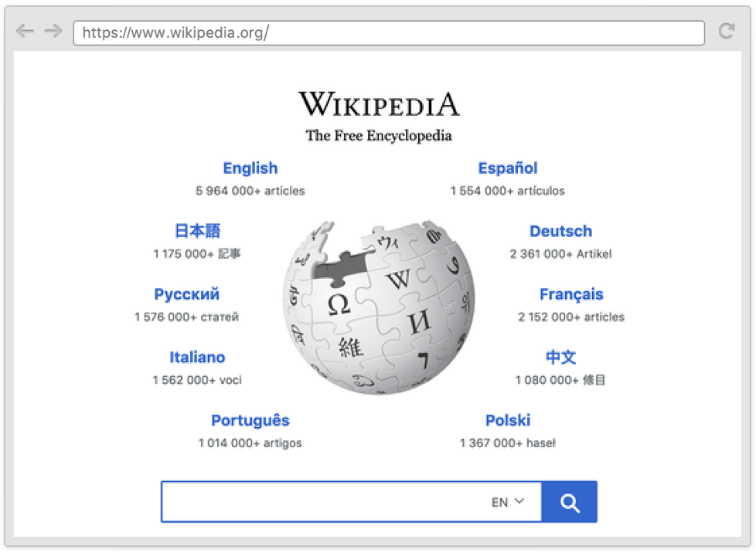Go to the Deutsch Wikipedia

pos(560,231)
